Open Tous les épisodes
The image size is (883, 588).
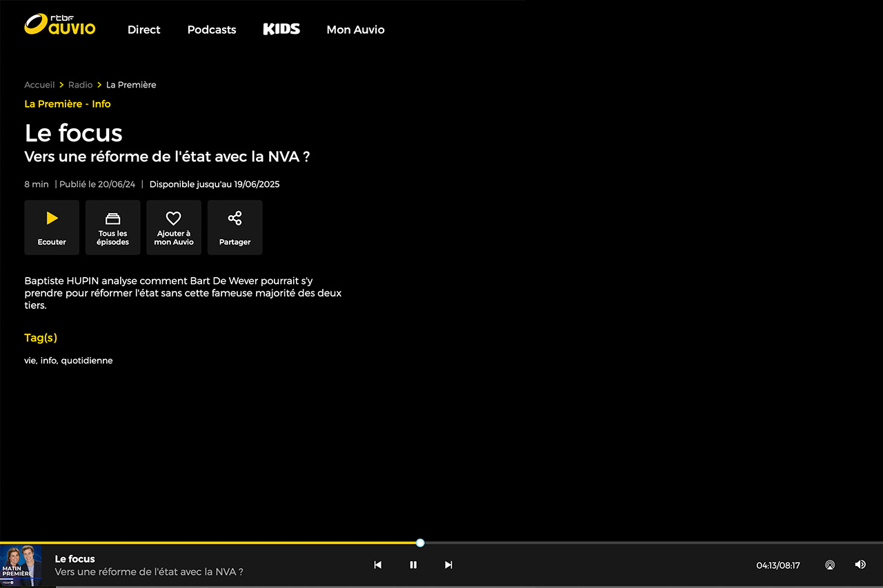coord(112,227)
